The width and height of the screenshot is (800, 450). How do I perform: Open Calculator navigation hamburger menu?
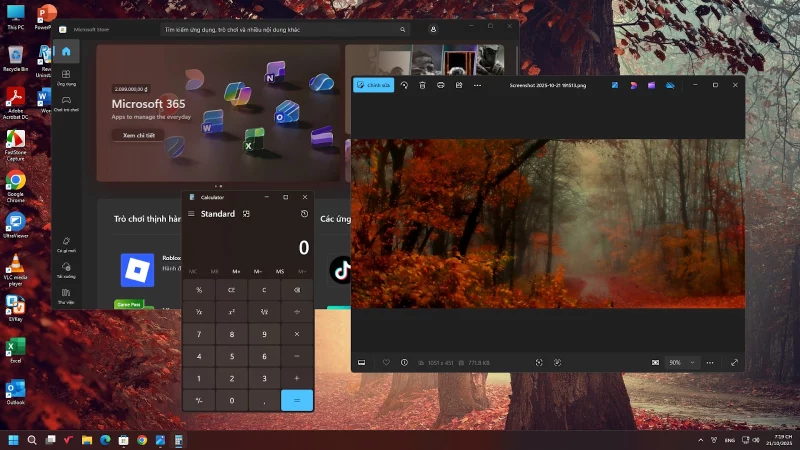(x=191, y=214)
